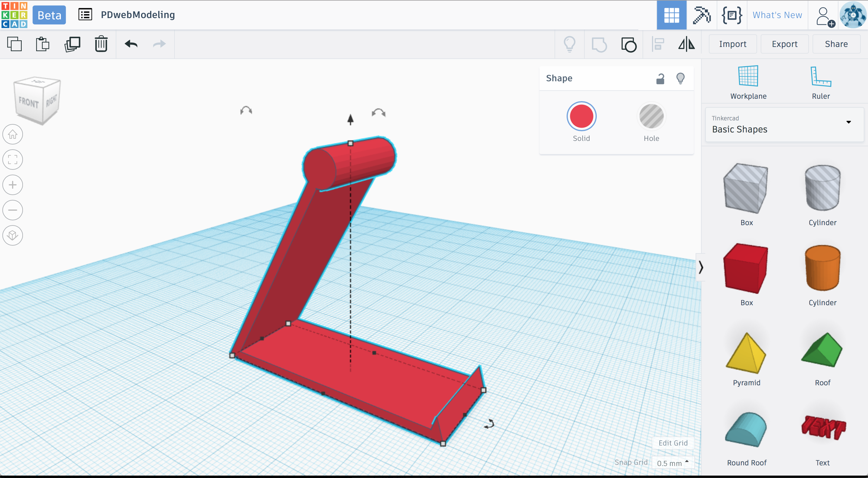Pick the red Solid color swatch
Image resolution: width=868 pixels, height=478 pixels.
point(581,116)
